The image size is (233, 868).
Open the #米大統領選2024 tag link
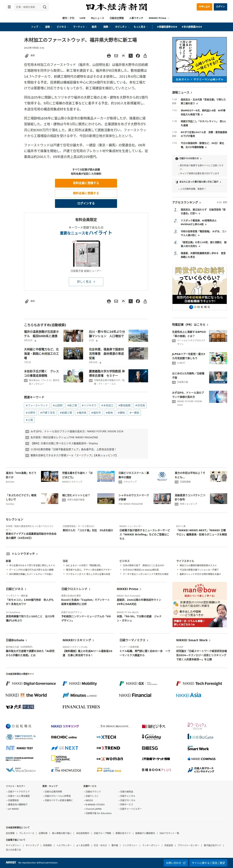(x=192, y=27)
